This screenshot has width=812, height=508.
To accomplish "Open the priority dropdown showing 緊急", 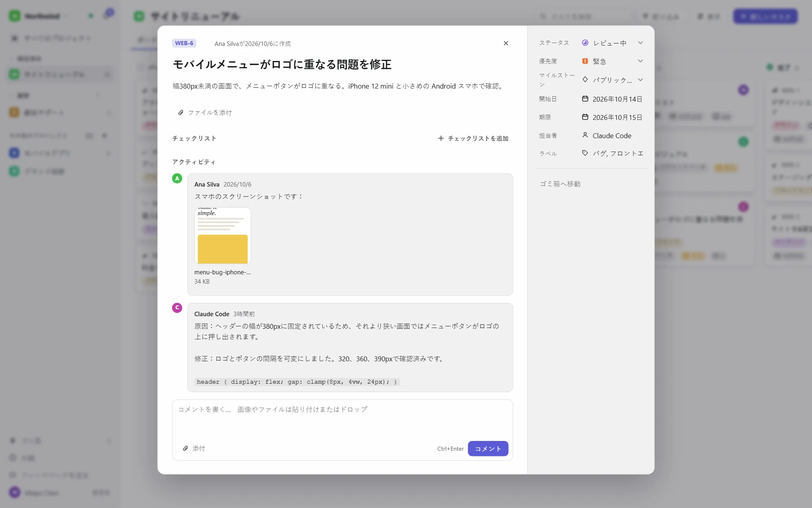I will click(612, 61).
